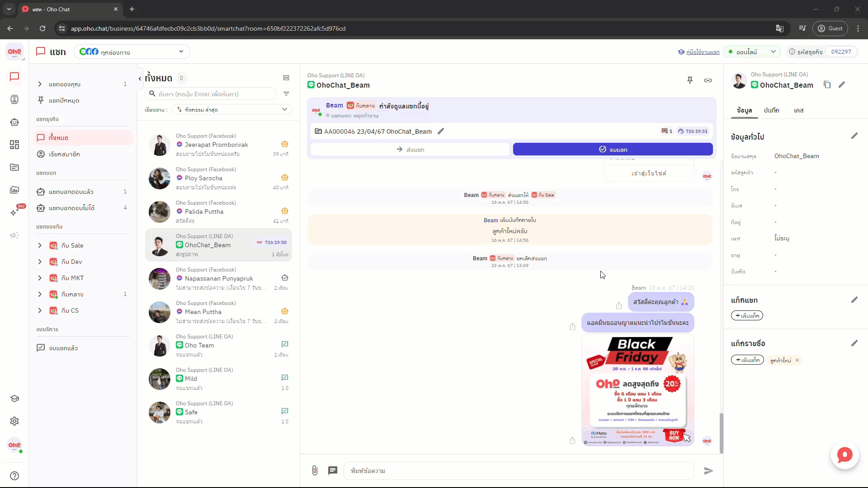Attach a file with the paperclip
This screenshot has width=868, height=488.
(315, 471)
